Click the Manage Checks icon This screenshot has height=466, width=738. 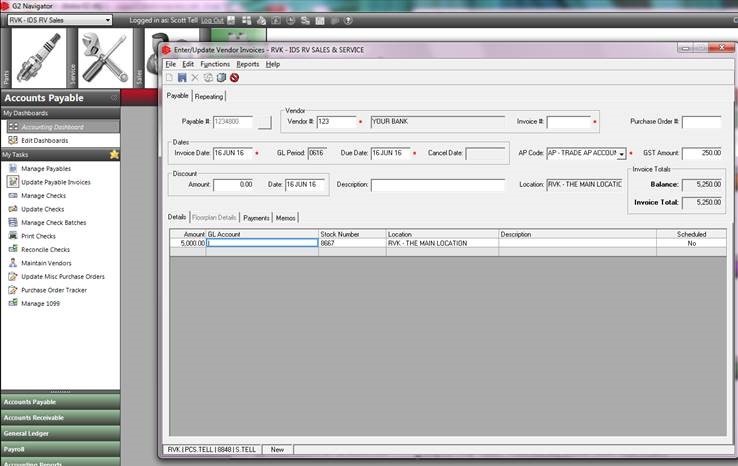[x=13, y=195]
